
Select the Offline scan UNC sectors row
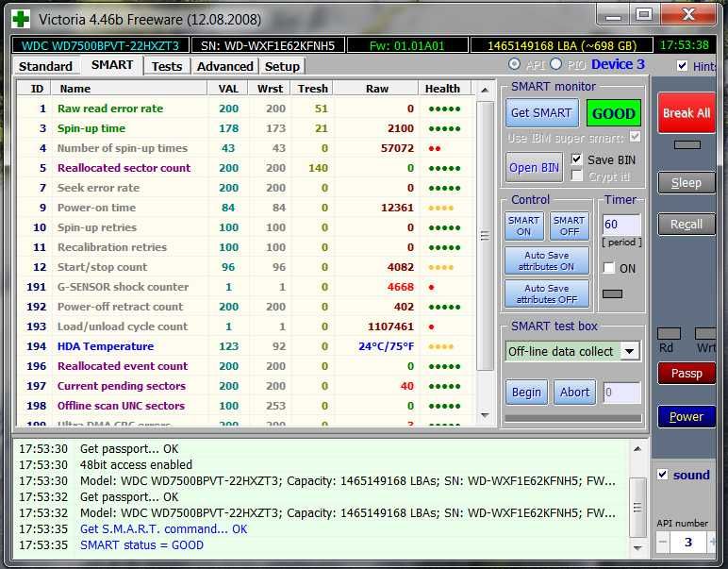tap(245, 406)
